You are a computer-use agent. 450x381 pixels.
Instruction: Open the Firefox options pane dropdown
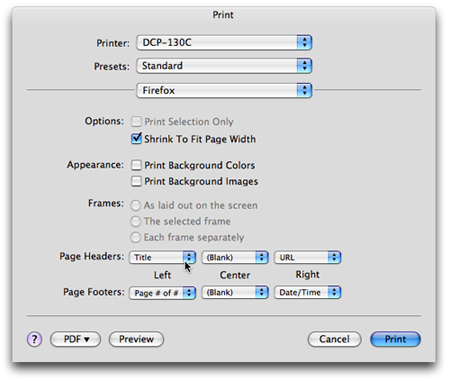point(224,90)
